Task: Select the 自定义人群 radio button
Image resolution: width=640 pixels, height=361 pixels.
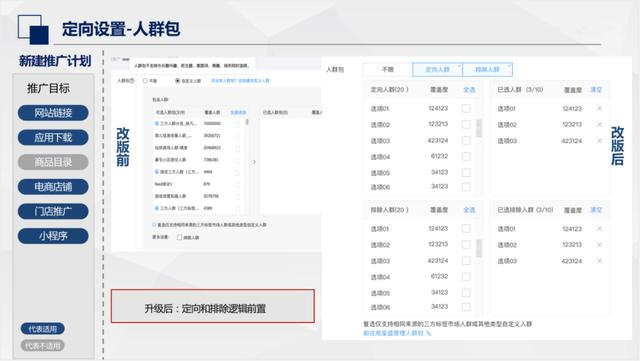Action: click(x=178, y=81)
